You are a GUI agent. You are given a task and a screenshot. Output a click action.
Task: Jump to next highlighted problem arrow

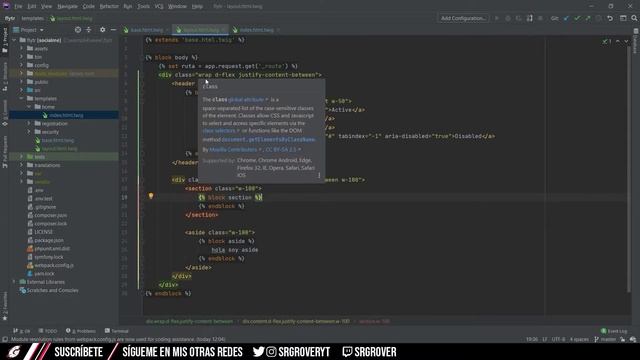click(626, 41)
